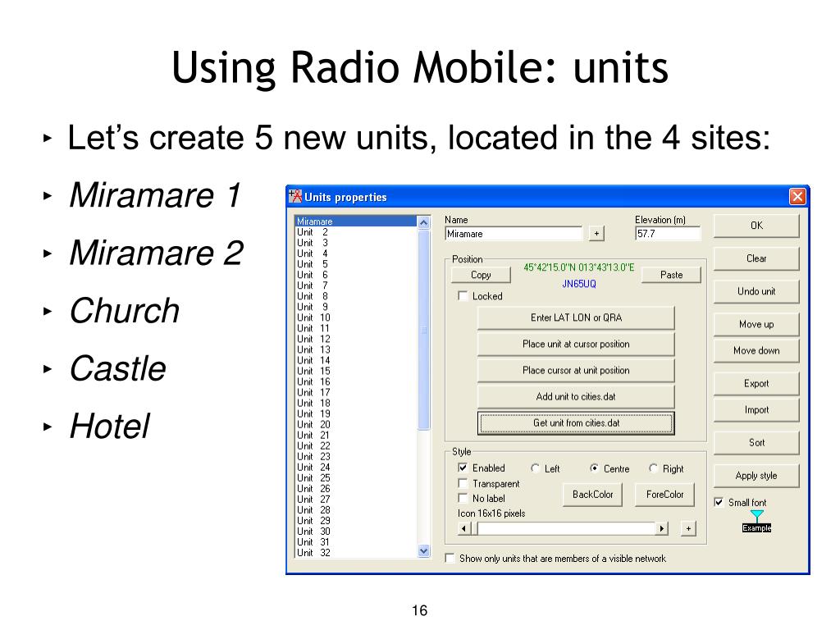Click the icon slider right arrow
The height and width of the screenshot is (630, 840).
pyautogui.click(x=662, y=529)
